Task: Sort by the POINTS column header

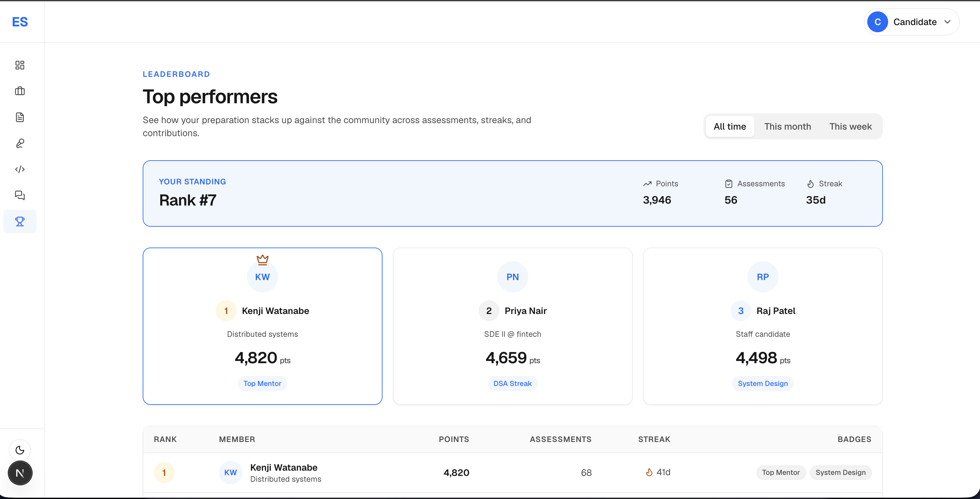Action: click(454, 439)
